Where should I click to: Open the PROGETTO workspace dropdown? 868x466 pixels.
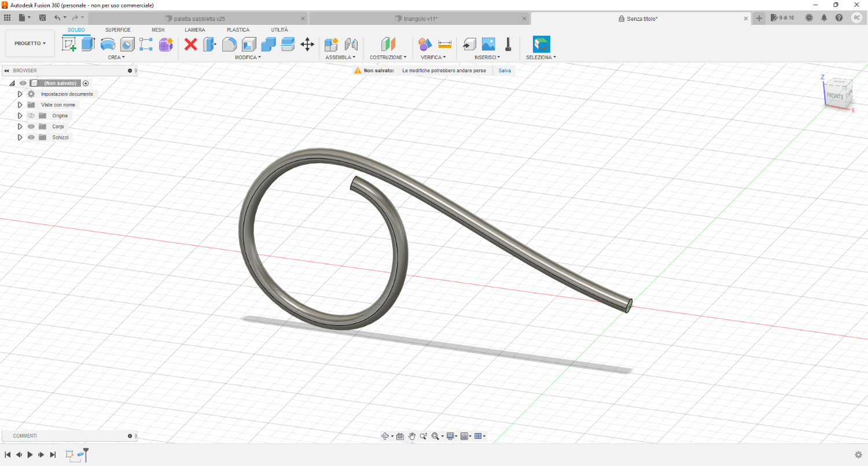tap(30, 43)
